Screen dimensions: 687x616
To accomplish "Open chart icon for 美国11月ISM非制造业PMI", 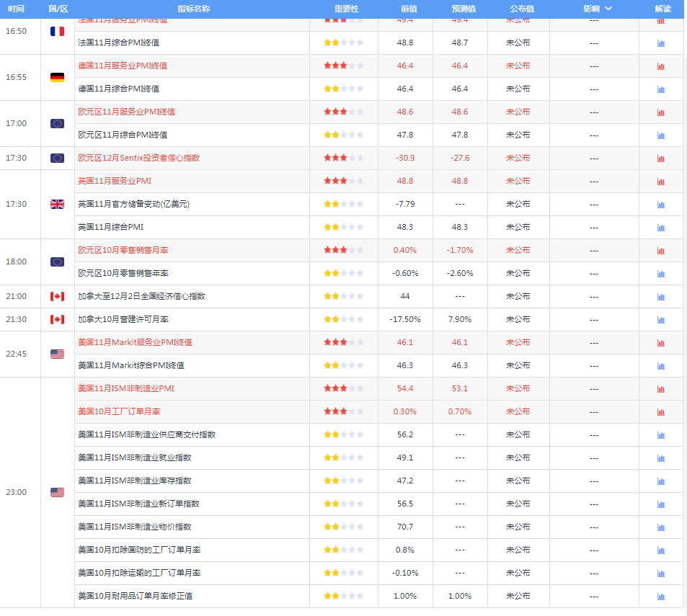I will 661,389.
